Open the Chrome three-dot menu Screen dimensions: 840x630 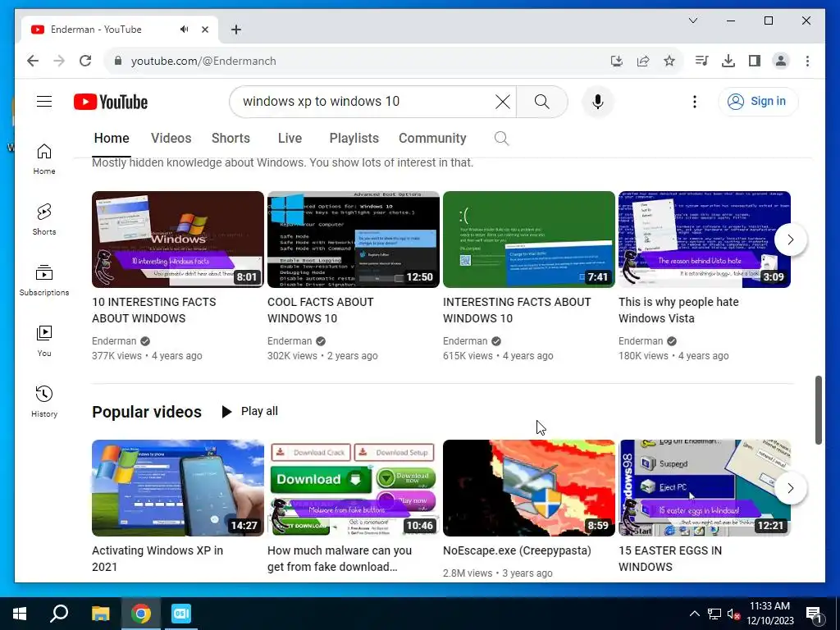pyautogui.click(x=807, y=61)
